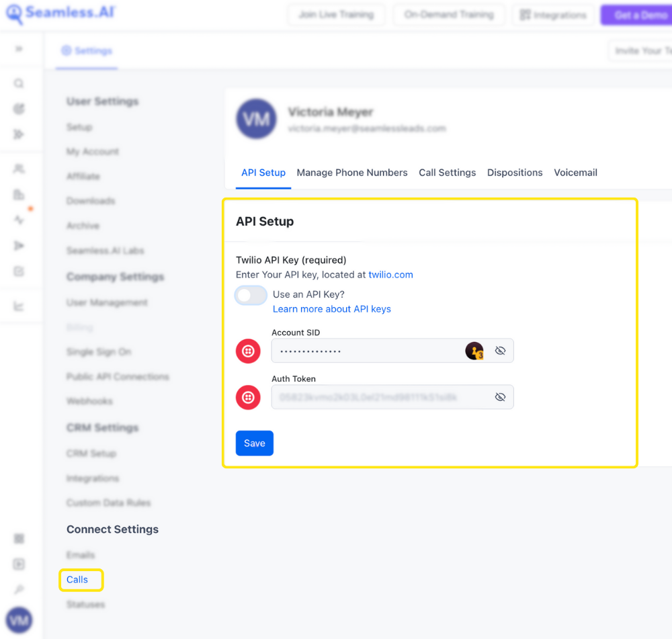Image resolution: width=672 pixels, height=639 pixels.
Task: Click the Invite Your Team button
Action: [x=640, y=51]
